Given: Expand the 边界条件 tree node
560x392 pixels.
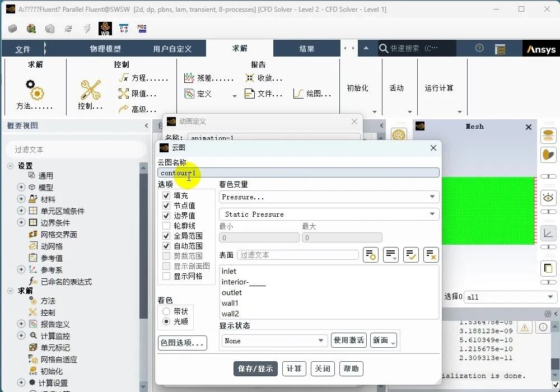Looking at the screenshot, I should pos(21,222).
